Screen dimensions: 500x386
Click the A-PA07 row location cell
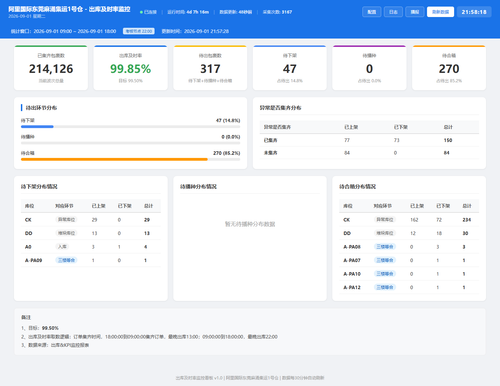pyautogui.click(x=352, y=260)
